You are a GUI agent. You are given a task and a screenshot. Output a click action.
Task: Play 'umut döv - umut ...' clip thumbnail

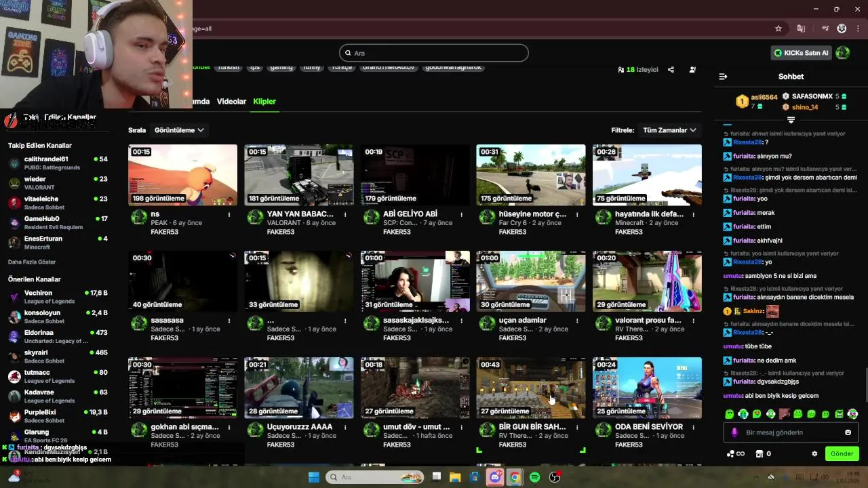pos(415,388)
